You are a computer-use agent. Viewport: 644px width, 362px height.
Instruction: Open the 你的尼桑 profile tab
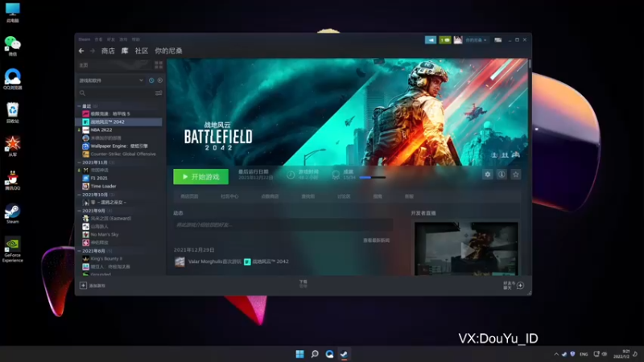[x=168, y=51]
